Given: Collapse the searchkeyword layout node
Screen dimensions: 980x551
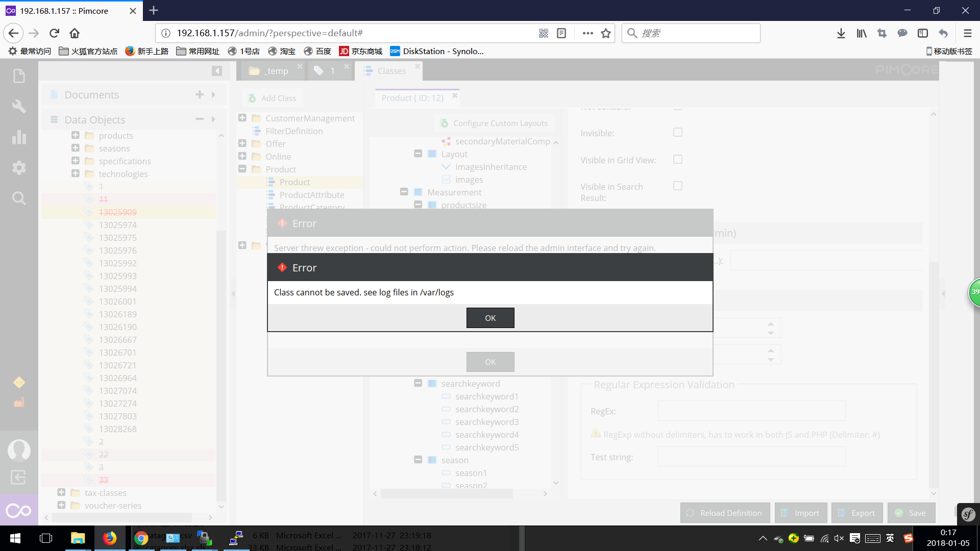Looking at the screenshot, I should pos(418,383).
